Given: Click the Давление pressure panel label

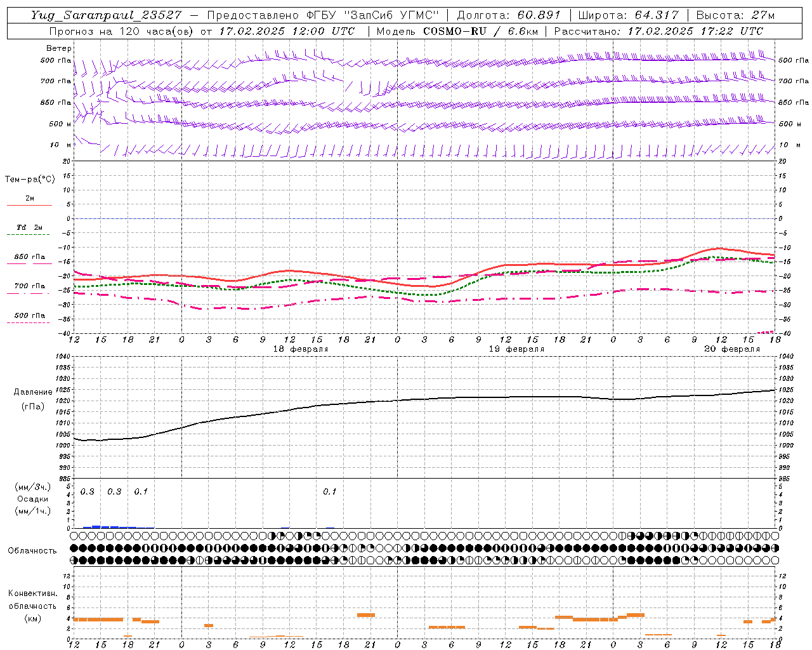Looking at the screenshot, I should click(x=33, y=392).
